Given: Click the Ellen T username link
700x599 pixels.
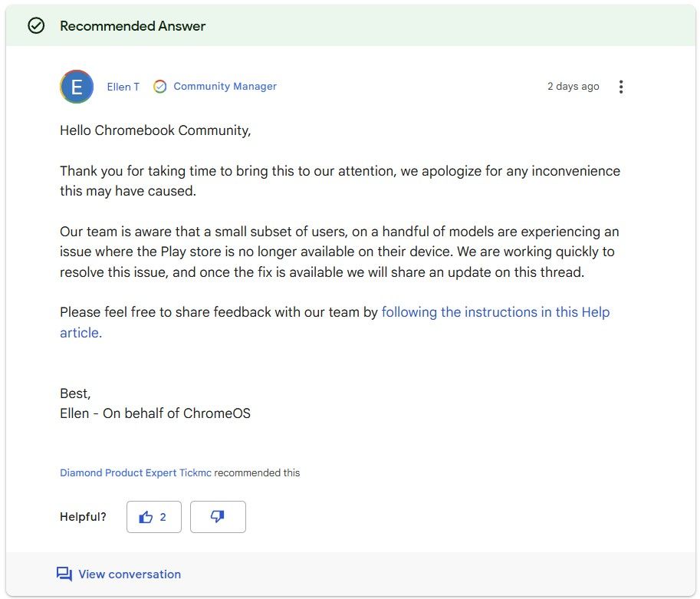Looking at the screenshot, I should point(123,87).
